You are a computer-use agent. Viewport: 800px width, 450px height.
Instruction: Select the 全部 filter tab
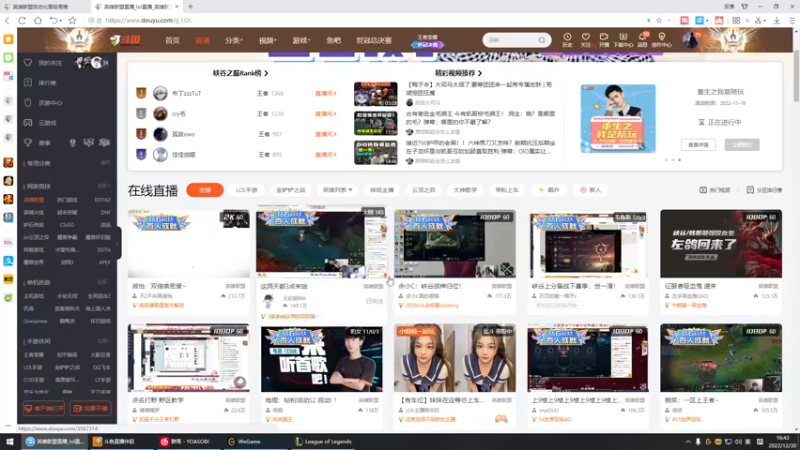tap(205, 190)
